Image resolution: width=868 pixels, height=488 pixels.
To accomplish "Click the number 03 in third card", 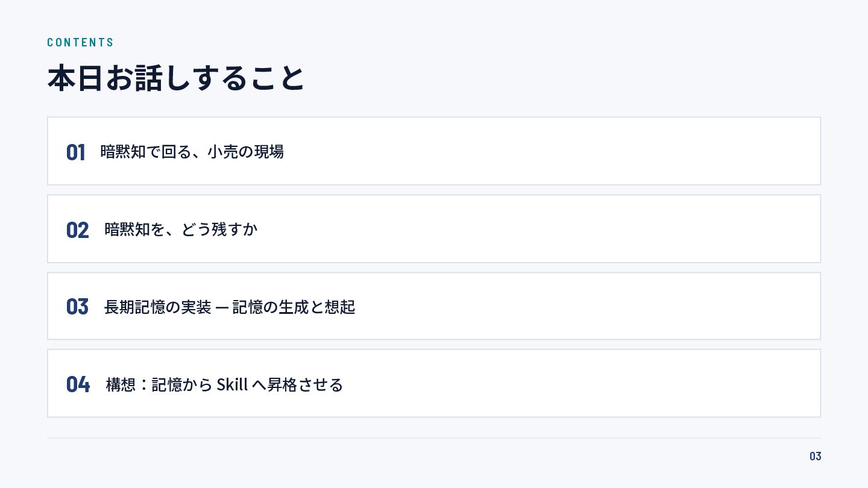I will [77, 307].
